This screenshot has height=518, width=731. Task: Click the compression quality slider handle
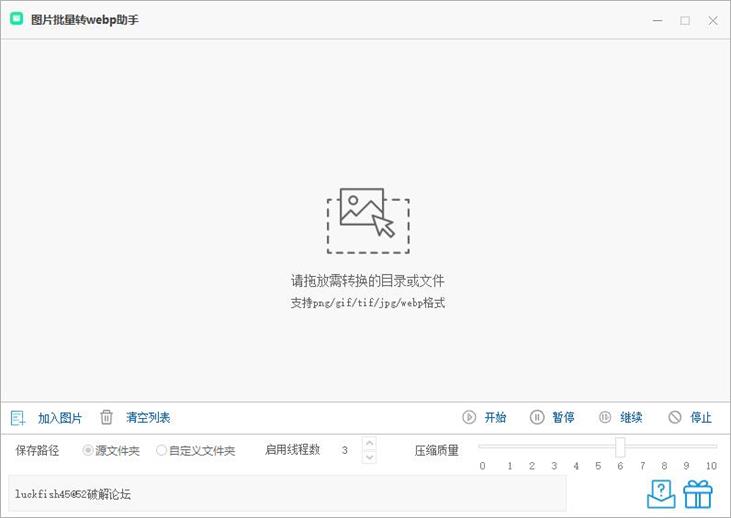point(620,447)
